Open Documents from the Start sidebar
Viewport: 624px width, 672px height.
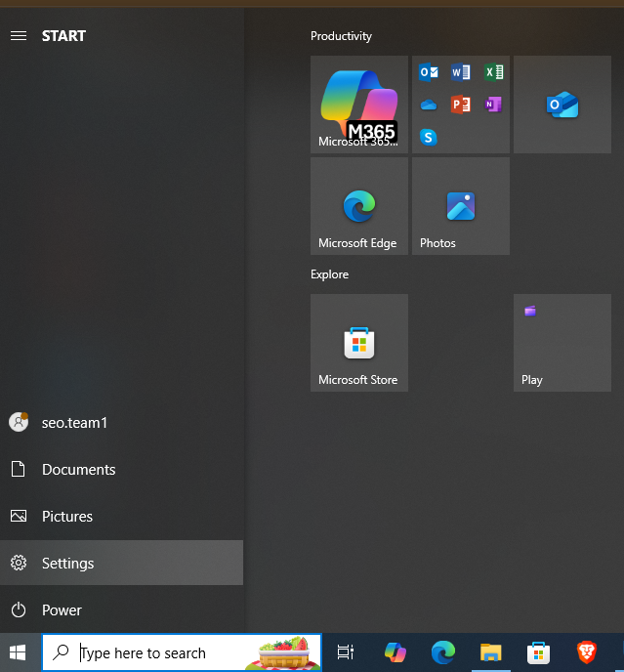click(122, 469)
